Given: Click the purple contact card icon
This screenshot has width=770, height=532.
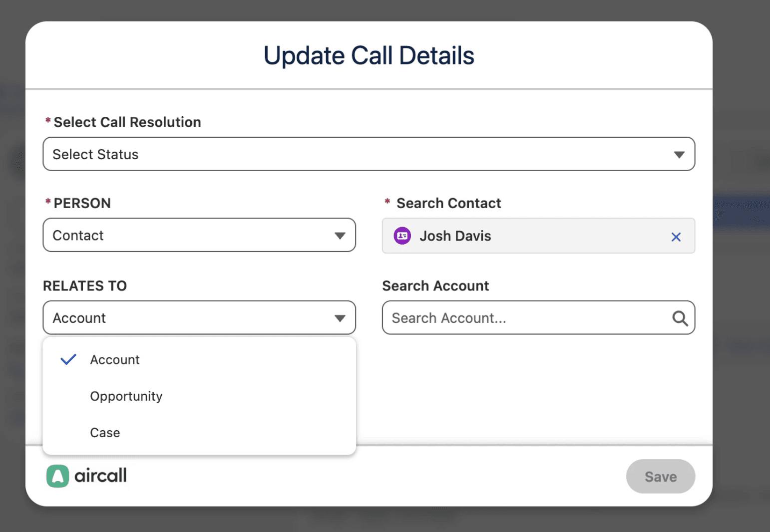Looking at the screenshot, I should tap(402, 236).
